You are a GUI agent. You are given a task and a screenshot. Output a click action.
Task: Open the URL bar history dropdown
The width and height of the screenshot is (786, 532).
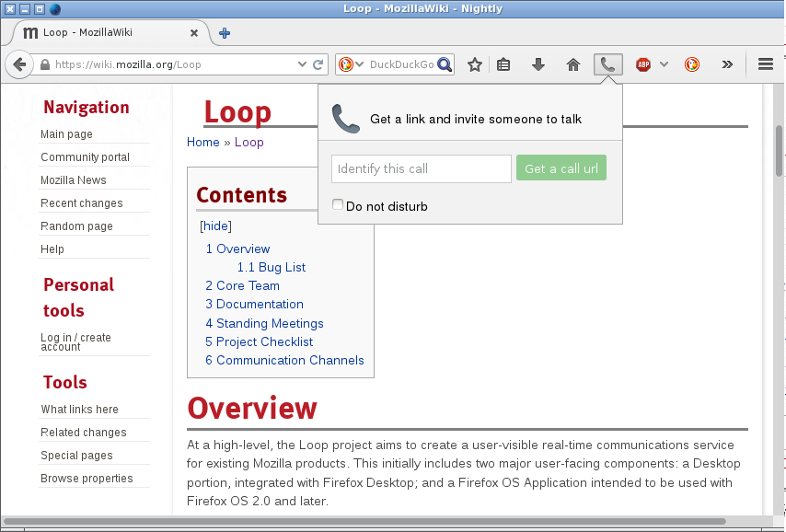click(x=302, y=64)
